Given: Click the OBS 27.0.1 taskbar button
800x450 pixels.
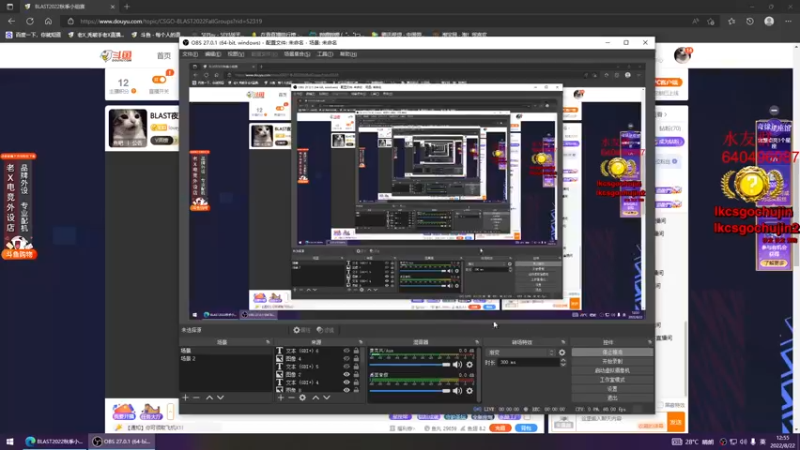Looking at the screenshot, I should click(121, 442).
